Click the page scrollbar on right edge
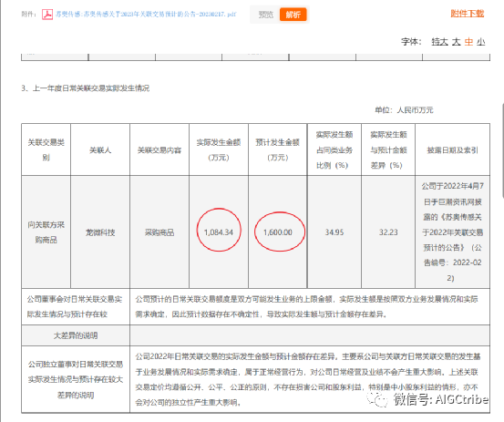 pos(502,151)
